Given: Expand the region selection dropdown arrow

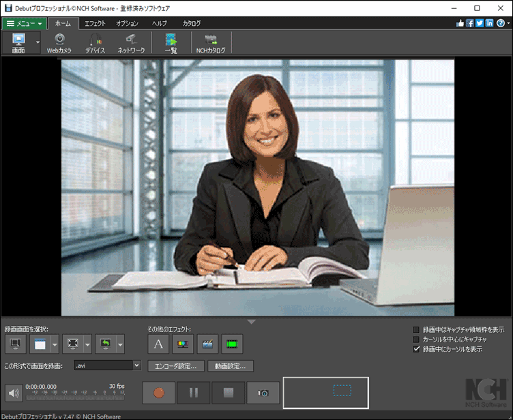Looking at the screenshot, I should [87, 344].
